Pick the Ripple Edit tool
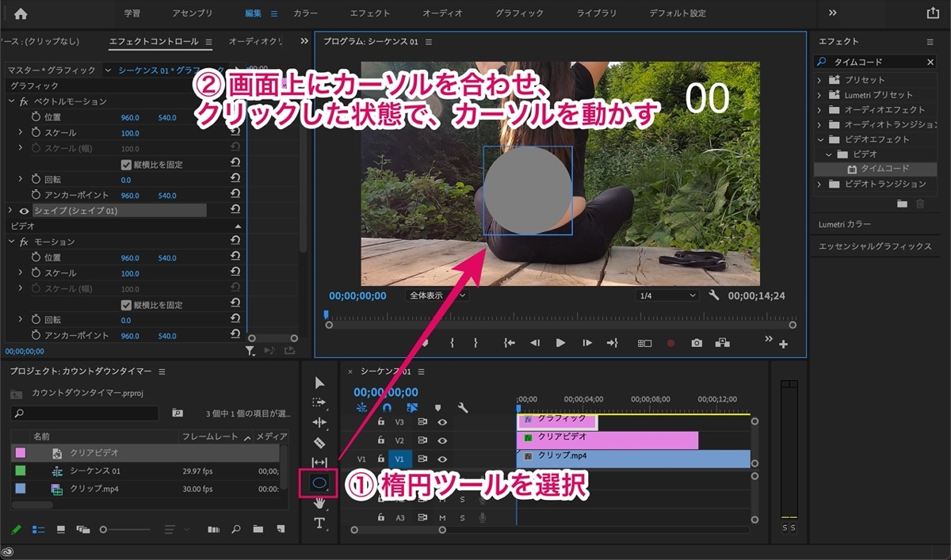 click(319, 422)
